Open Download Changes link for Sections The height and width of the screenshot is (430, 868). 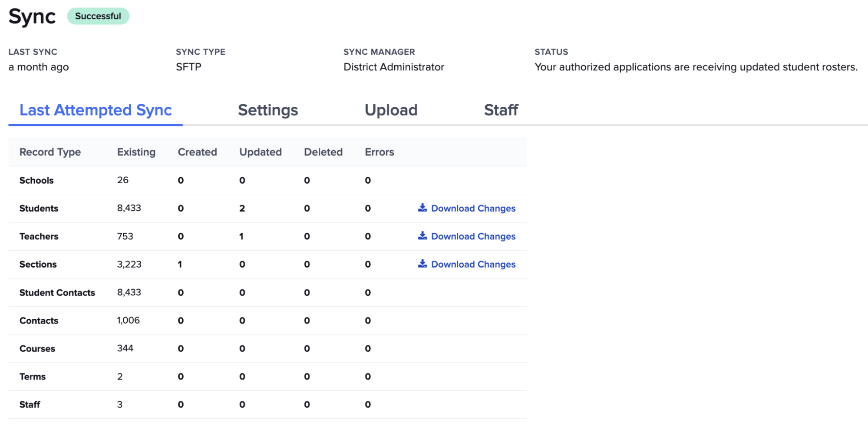point(473,264)
